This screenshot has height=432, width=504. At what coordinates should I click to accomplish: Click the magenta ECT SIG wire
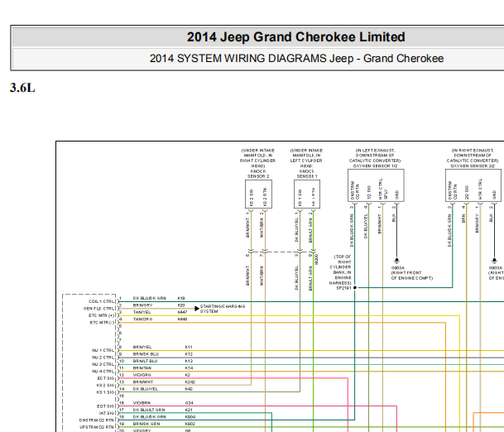tap(233, 378)
